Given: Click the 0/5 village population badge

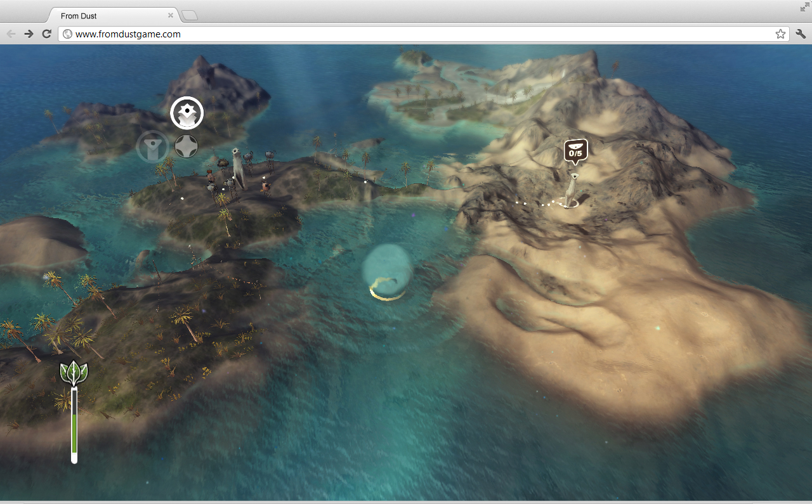Looking at the screenshot, I should (x=575, y=152).
